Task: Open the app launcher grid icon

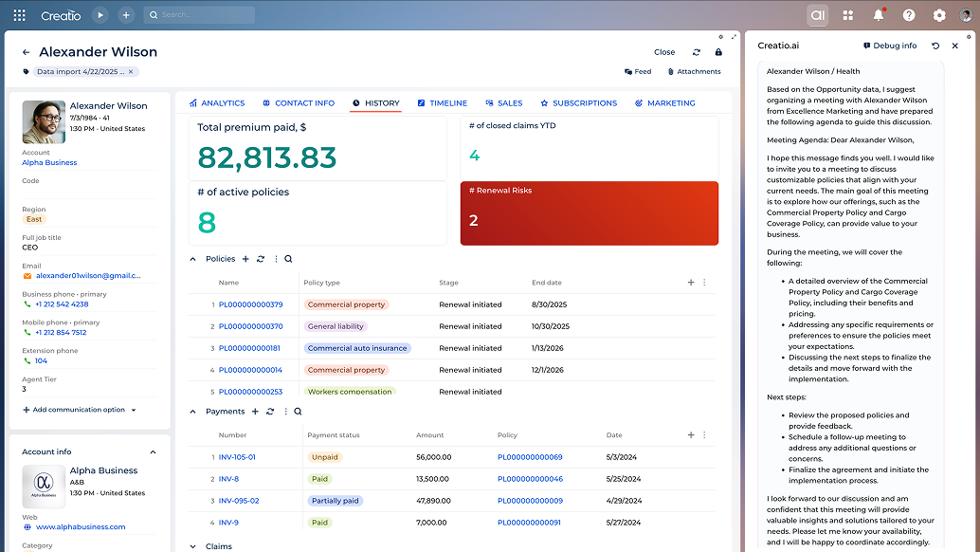Action: [x=19, y=15]
